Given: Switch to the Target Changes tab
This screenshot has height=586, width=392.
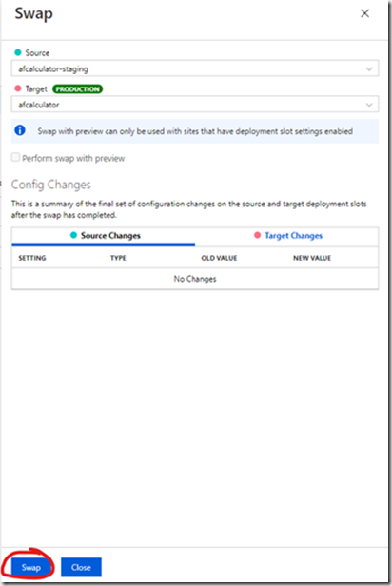Looking at the screenshot, I should [287, 236].
